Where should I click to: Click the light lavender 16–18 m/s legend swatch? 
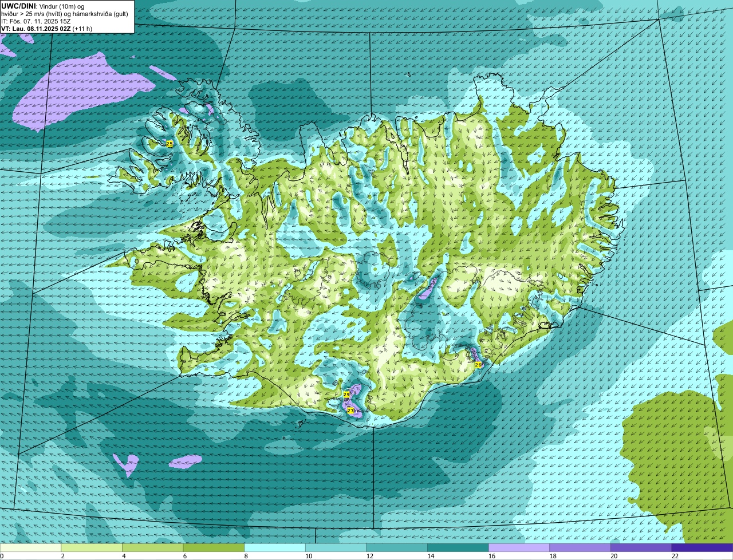tap(519, 547)
